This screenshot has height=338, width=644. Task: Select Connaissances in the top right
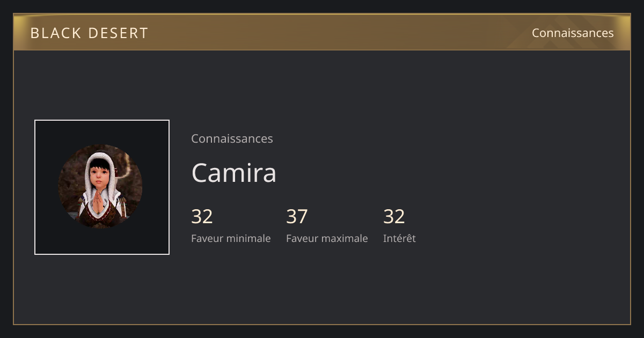[x=573, y=33]
